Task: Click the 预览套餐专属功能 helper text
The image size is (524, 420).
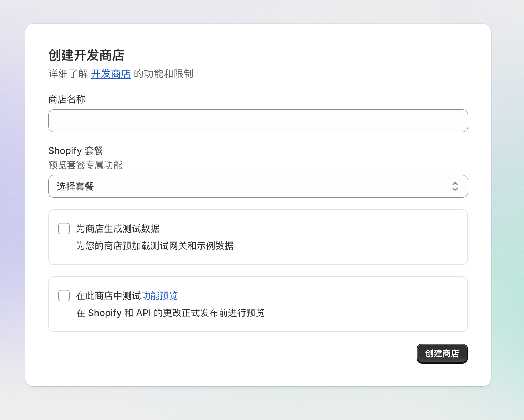Action: [85, 165]
